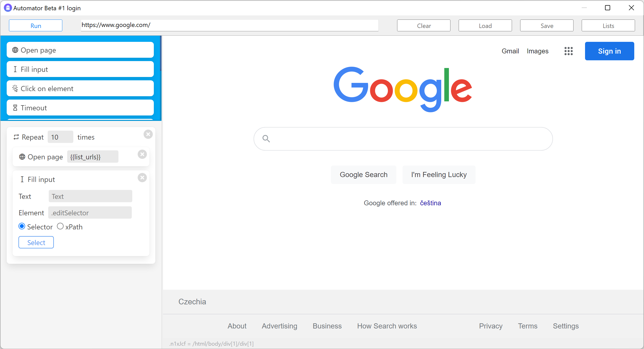
Task: Click the palette panel scrollbar
Action: 160,53
